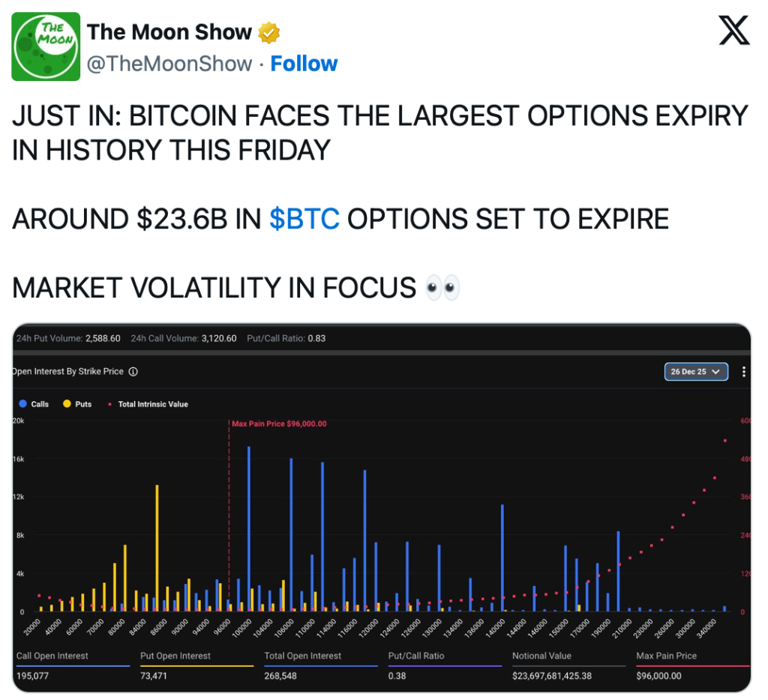Image resolution: width=768 pixels, height=700 pixels.
Task: Click the Follow link
Action: (x=304, y=64)
